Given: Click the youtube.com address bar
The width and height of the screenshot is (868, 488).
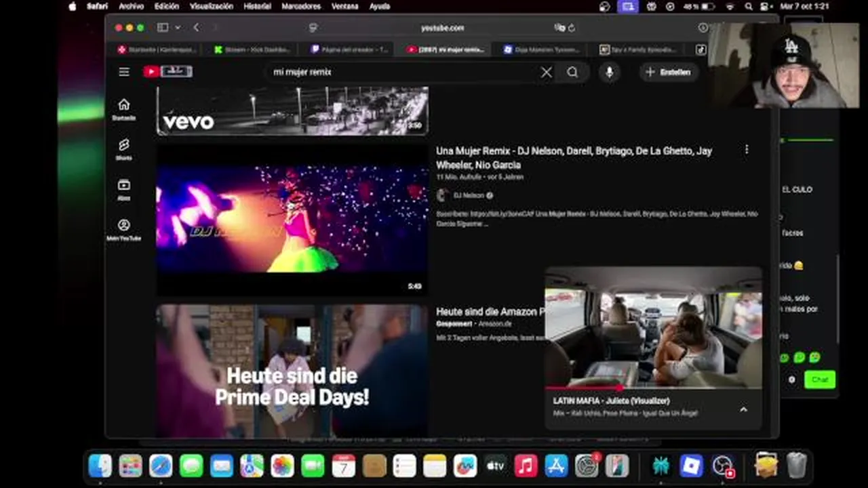Looking at the screenshot, I should pos(442,28).
